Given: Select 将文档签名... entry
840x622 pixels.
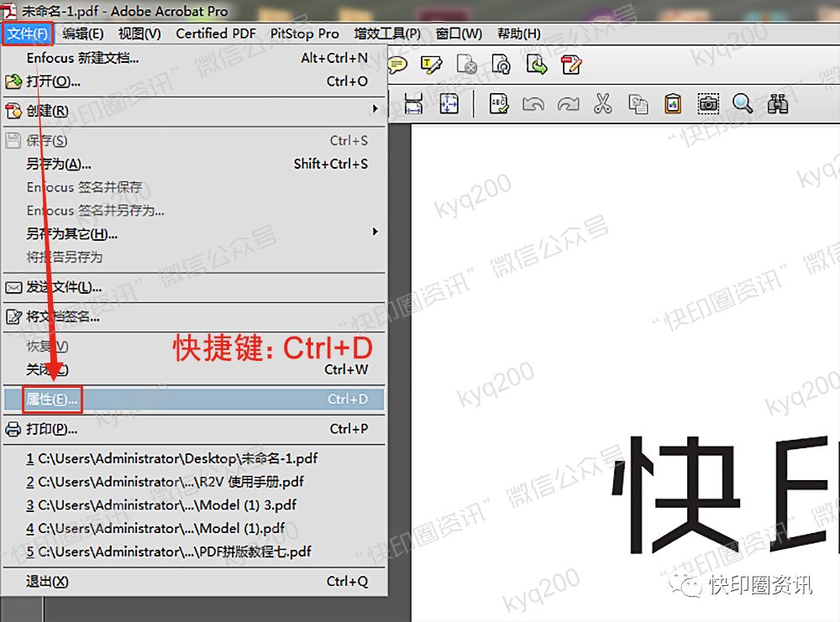Looking at the screenshot, I should coord(195,317).
